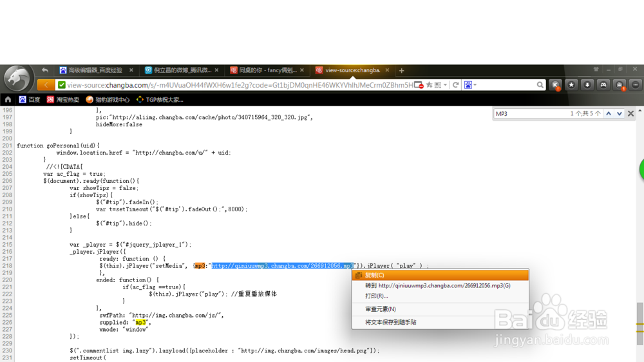Open the address bar dropdown arrow

(x=445, y=85)
